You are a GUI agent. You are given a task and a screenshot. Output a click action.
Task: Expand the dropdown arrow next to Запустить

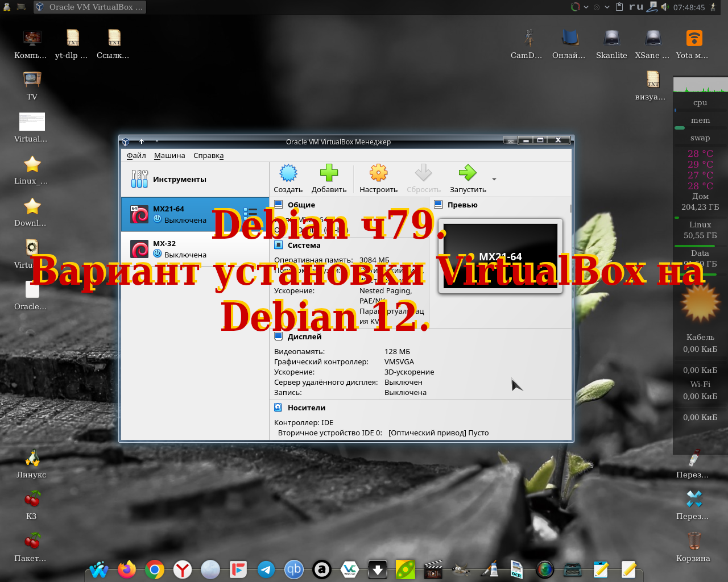point(494,179)
